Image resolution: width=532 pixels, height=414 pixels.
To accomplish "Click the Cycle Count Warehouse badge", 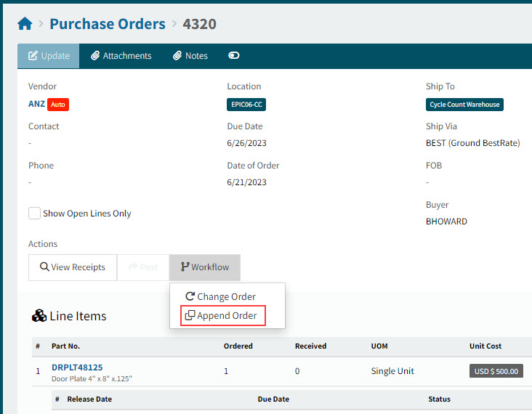I will click(464, 105).
